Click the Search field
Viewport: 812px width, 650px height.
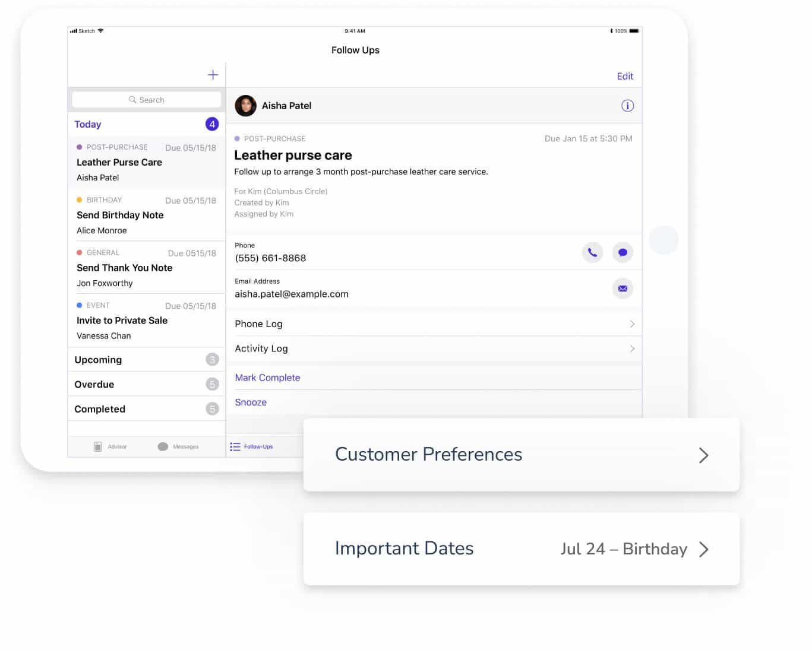pos(146,100)
